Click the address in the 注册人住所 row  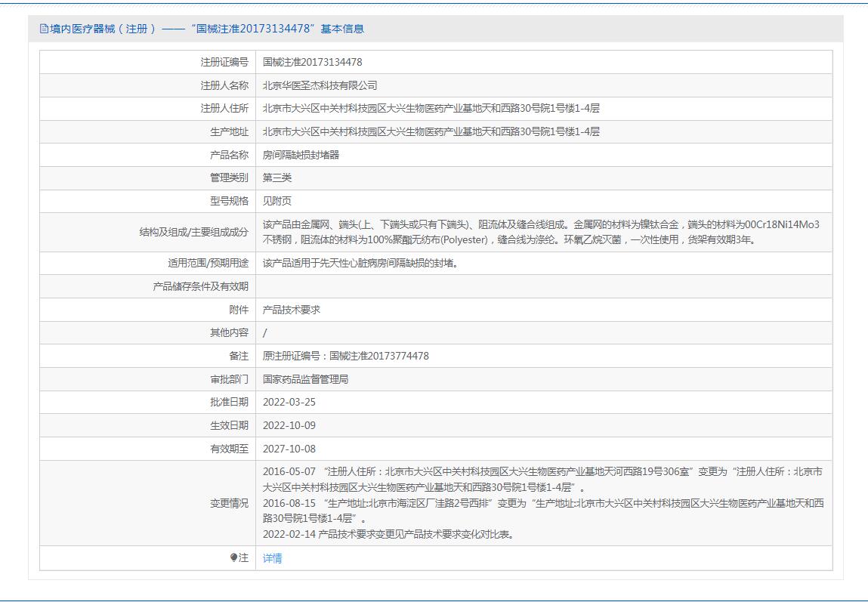[431, 108]
